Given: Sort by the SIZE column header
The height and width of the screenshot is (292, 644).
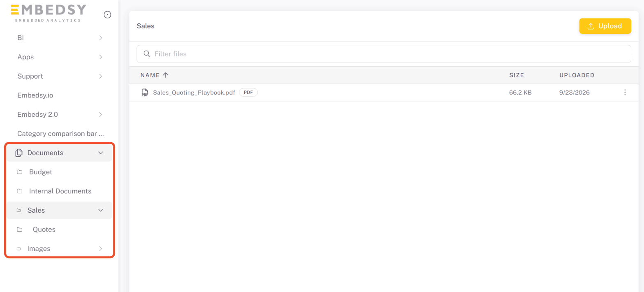Looking at the screenshot, I should [x=517, y=75].
